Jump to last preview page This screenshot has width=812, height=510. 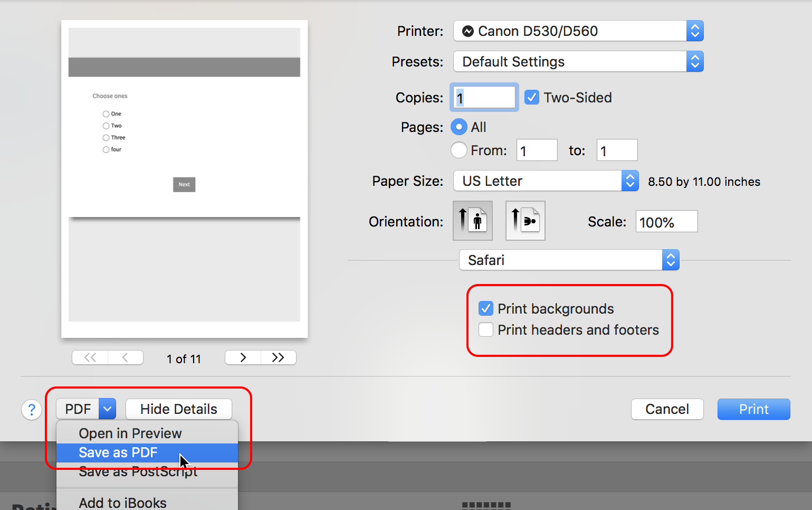pos(279,357)
